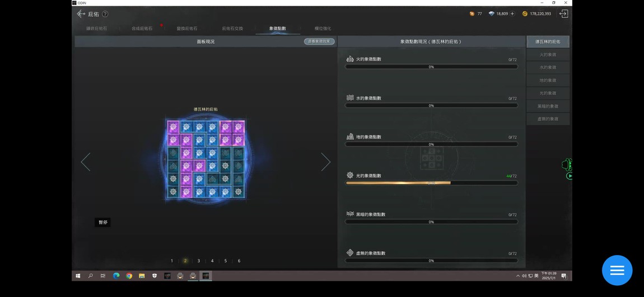Click the diamond icon of 虛無的象徵點數

point(350,253)
